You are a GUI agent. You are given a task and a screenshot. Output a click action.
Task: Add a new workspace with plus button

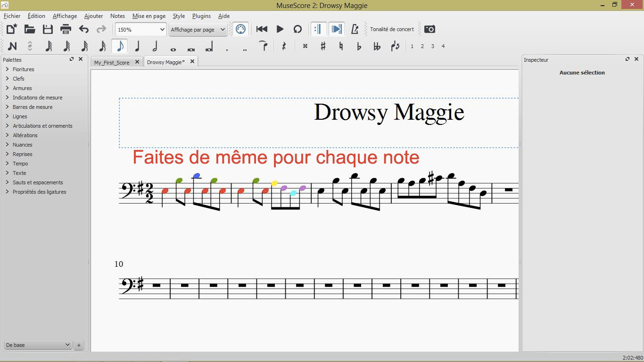point(79,345)
